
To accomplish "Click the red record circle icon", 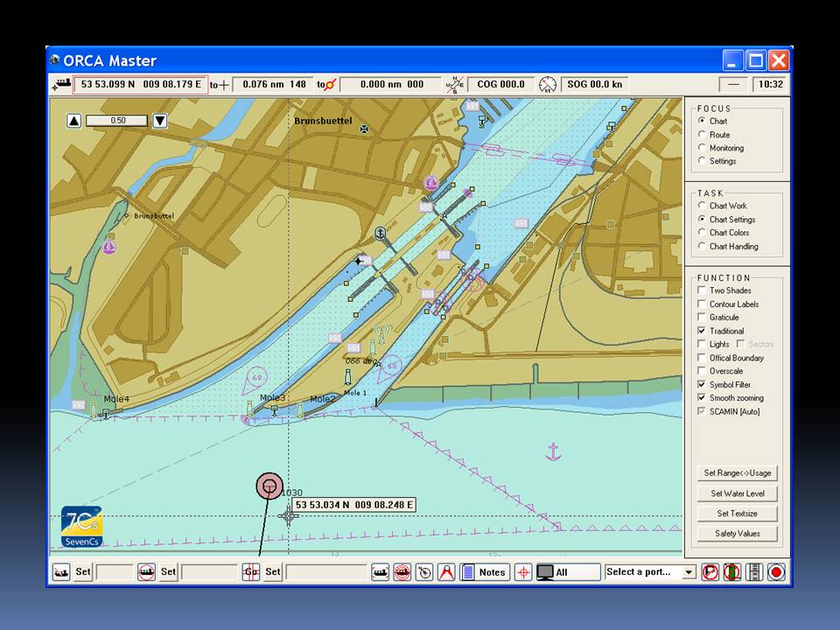I will coord(776,572).
